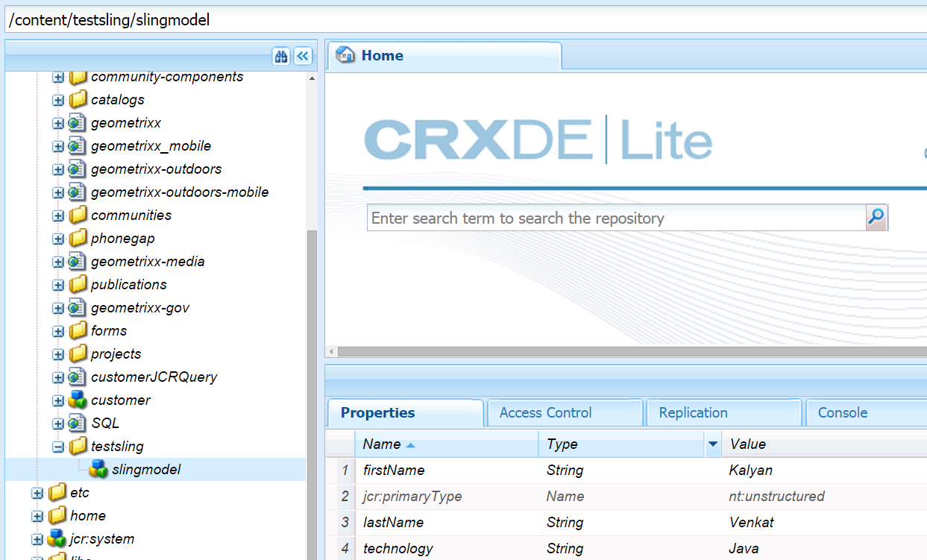The height and width of the screenshot is (560, 927).
Task: Click the colored cubes icon of customer node
Action: click(78, 400)
